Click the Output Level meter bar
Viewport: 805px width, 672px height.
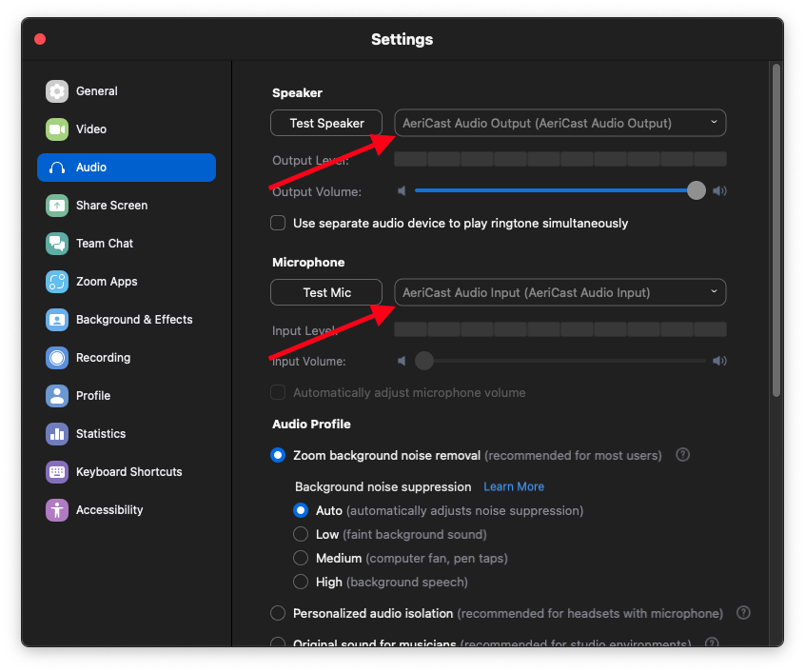(x=560, y=159)
